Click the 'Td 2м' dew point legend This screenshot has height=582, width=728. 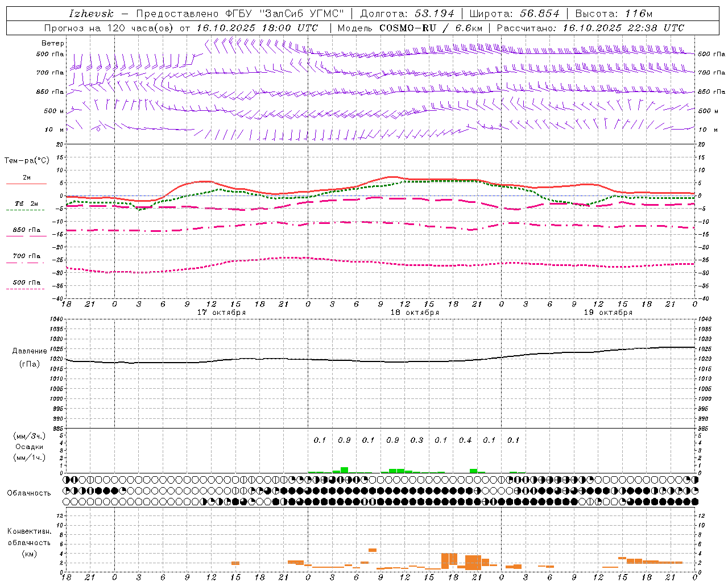click(x=26, y=203)
